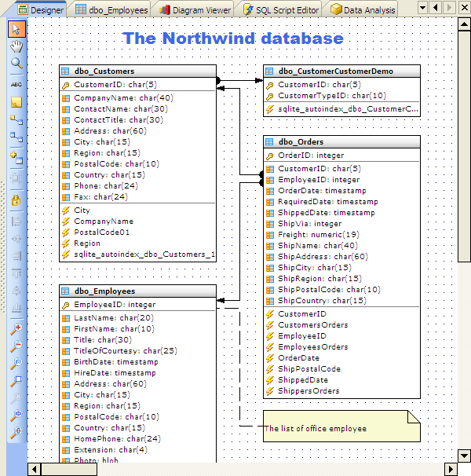The image size is (471, 476).
Task: Click the add new table tool
Action: coord(16,158)
